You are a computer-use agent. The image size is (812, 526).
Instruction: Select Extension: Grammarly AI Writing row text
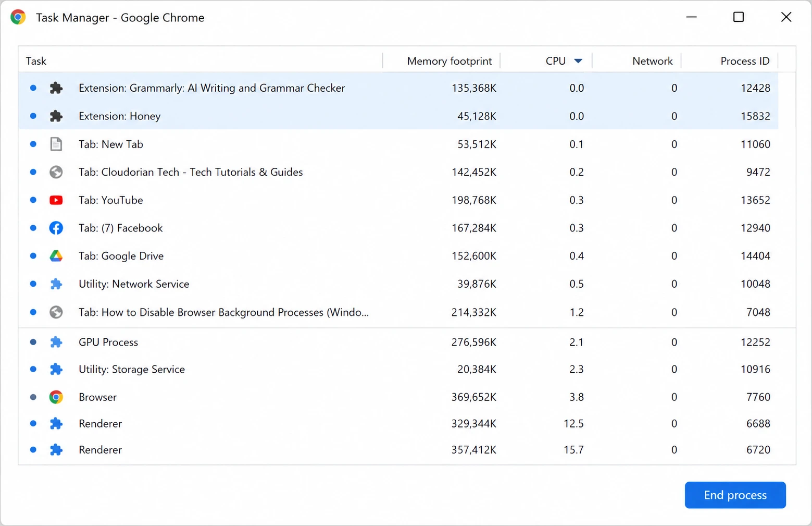[211, 88]
